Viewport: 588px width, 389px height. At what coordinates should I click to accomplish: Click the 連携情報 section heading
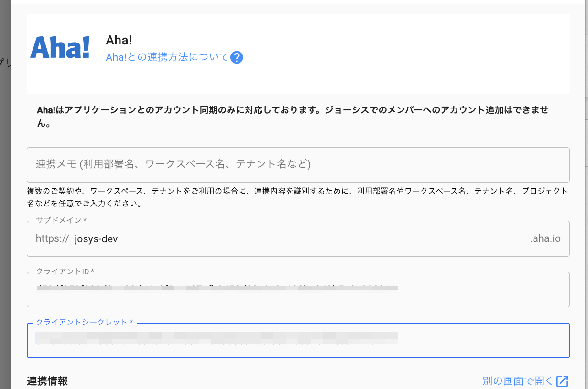tap(47, 381)
